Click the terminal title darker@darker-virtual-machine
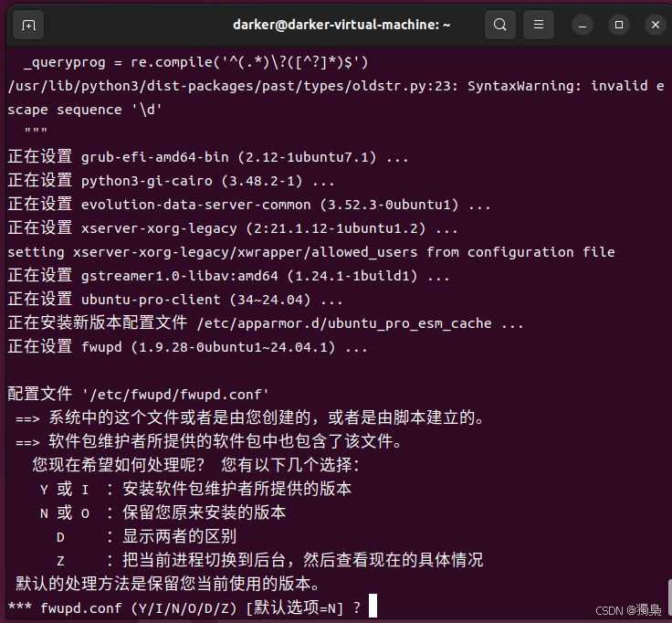Viewport: 672px width, 623px height. click(341, 25)
